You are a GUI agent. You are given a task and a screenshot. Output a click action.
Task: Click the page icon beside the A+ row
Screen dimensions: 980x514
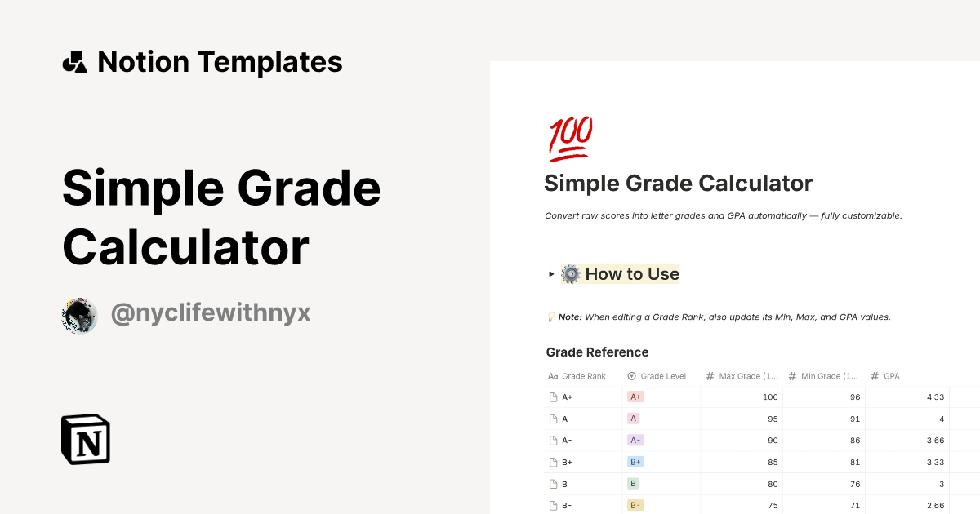tap(552, 397)
